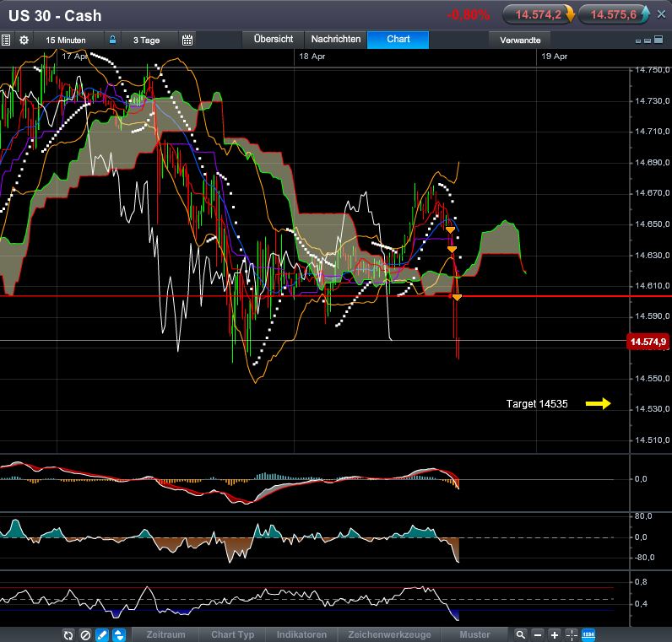Toggle the blue pencil drawing tool

tap(102, 634)
